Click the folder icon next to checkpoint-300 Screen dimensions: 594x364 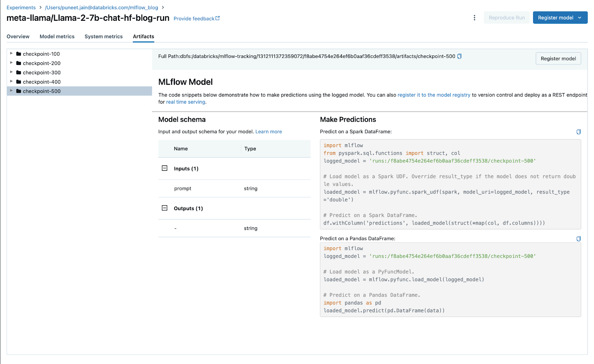click(19, 72)
